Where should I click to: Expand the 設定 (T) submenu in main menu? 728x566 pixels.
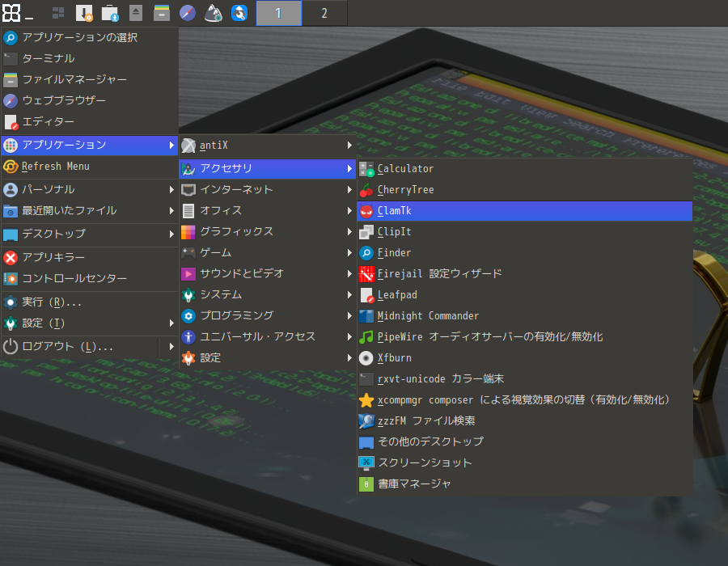90,323
